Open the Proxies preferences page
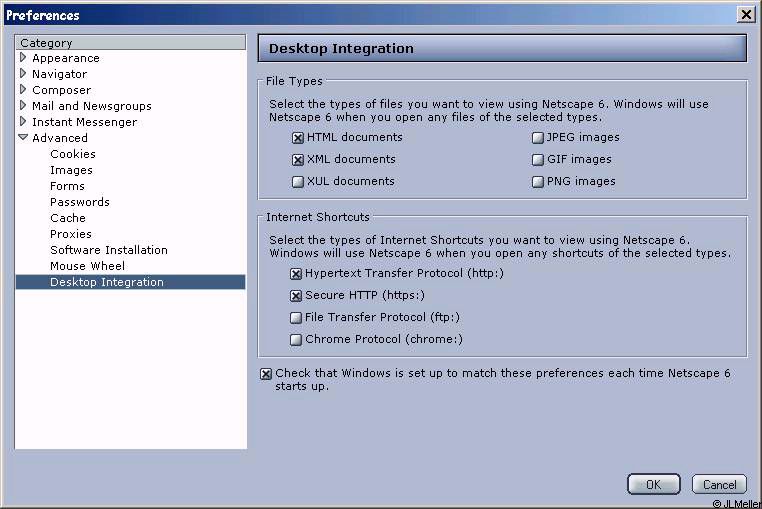This screenshot has height=509, width=762. coord(71,234)
